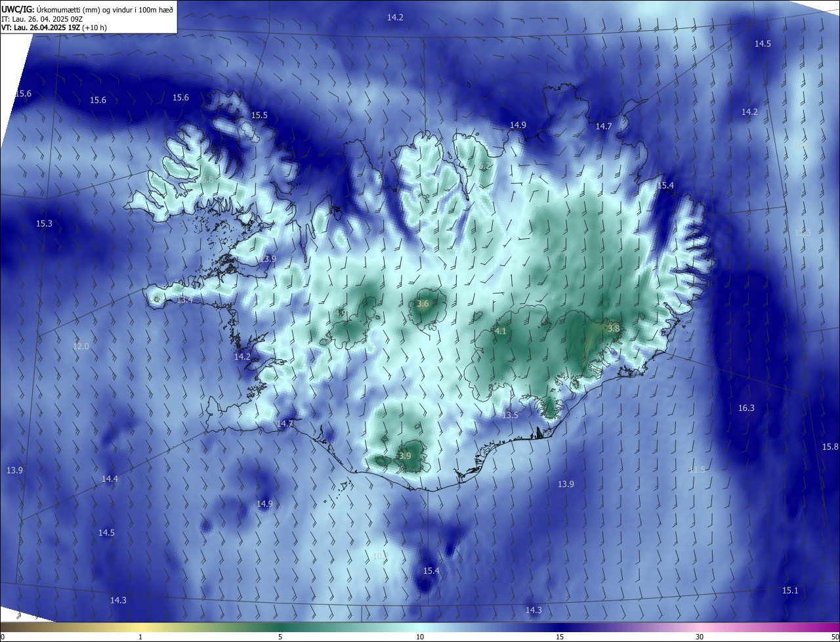Click the map value 4.1
The width and height of the screenshot is (840, 642).
point(500,332)
